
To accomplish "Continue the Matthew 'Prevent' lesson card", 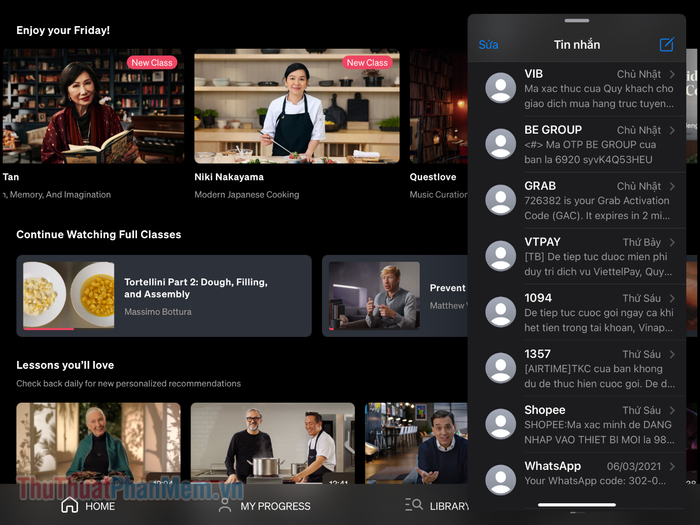I will (x=395, y=296).
